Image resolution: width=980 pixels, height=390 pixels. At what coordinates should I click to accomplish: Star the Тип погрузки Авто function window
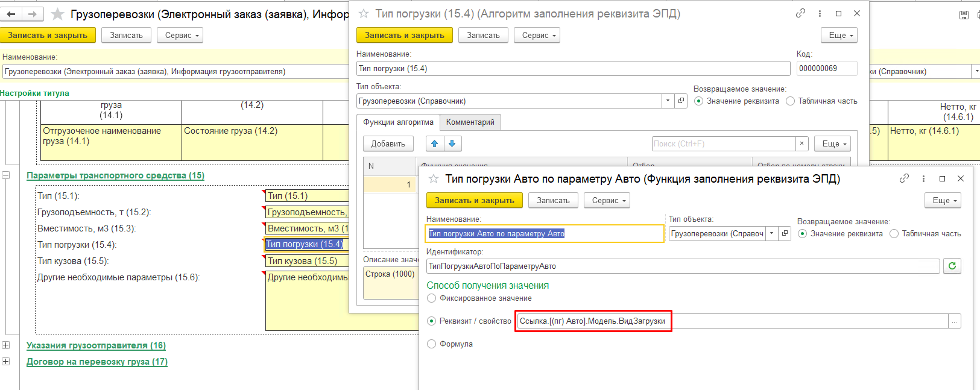tap(433, 178)
